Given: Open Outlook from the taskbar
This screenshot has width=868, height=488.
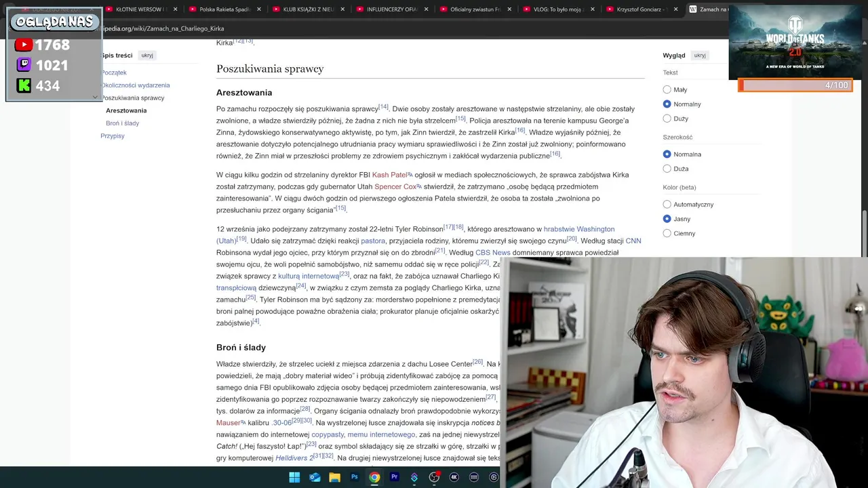Looking at the screenshot, I should [x=315, y=477].
